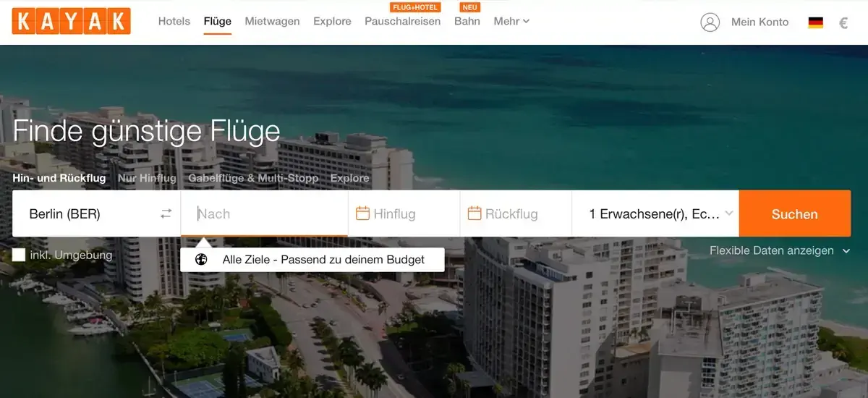Click the Rückflug calendar icon
This screenshot has width=868, height=398.
475,213
